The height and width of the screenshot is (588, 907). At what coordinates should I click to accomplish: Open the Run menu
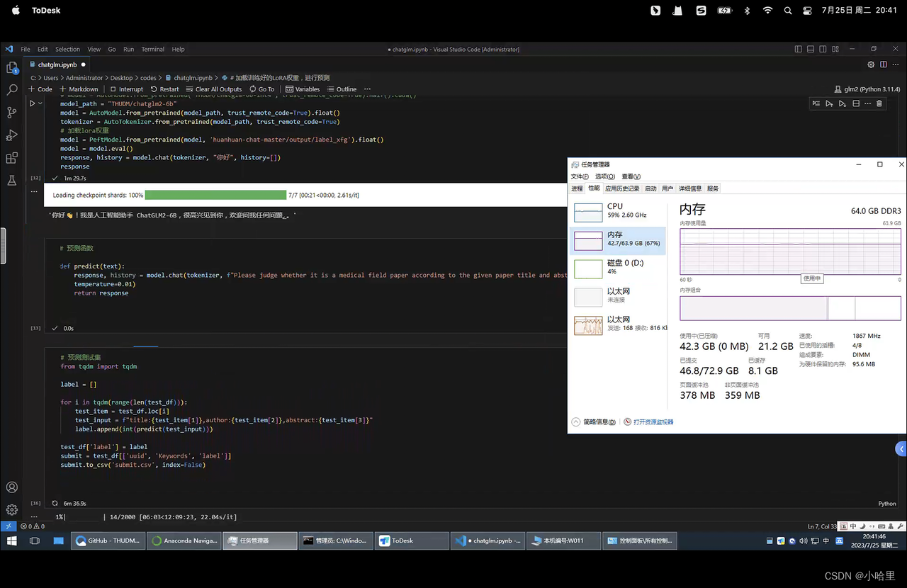tap(128, 50)
